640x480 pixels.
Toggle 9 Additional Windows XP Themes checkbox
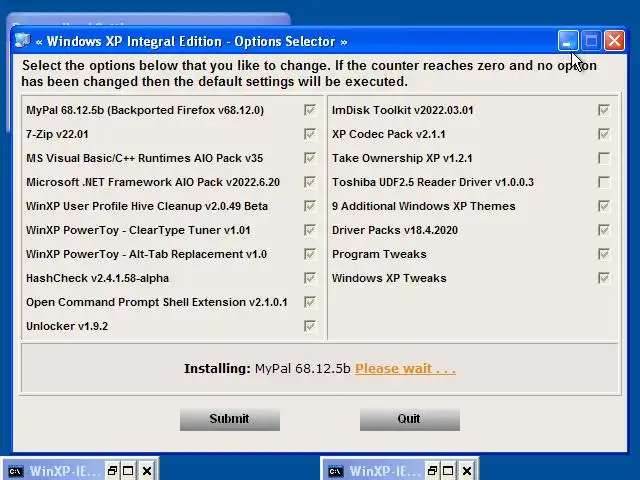604,206
